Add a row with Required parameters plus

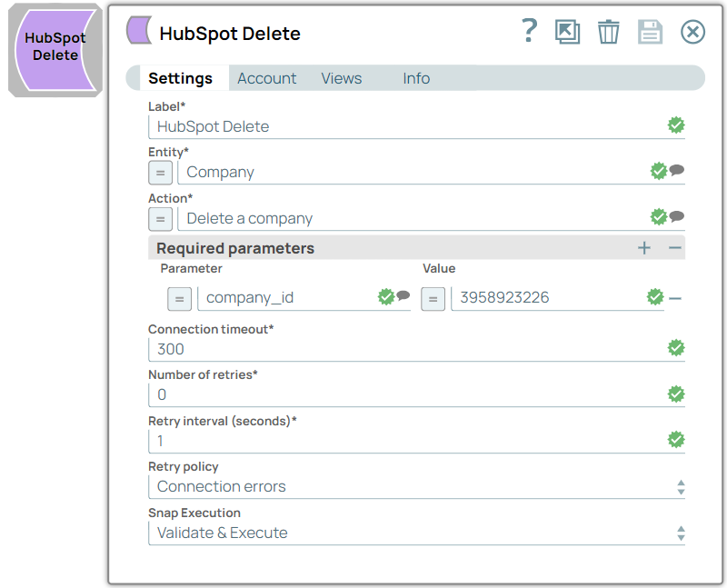(644, 248)
